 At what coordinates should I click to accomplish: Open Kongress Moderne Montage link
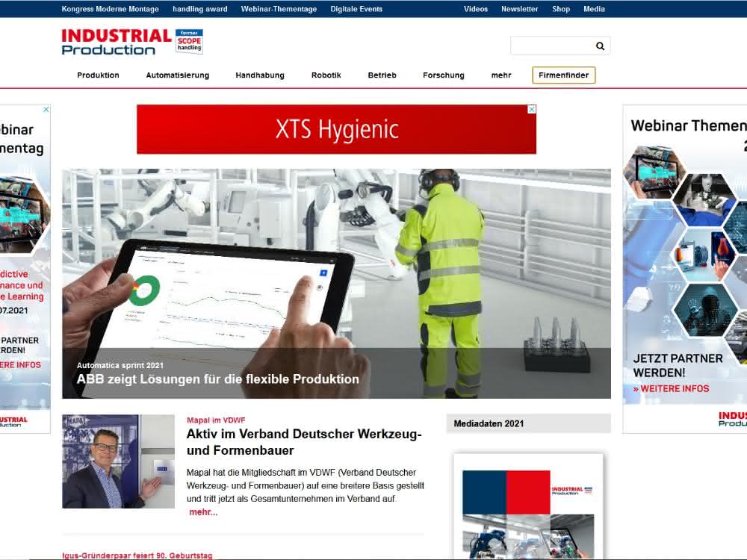(110, 9)
